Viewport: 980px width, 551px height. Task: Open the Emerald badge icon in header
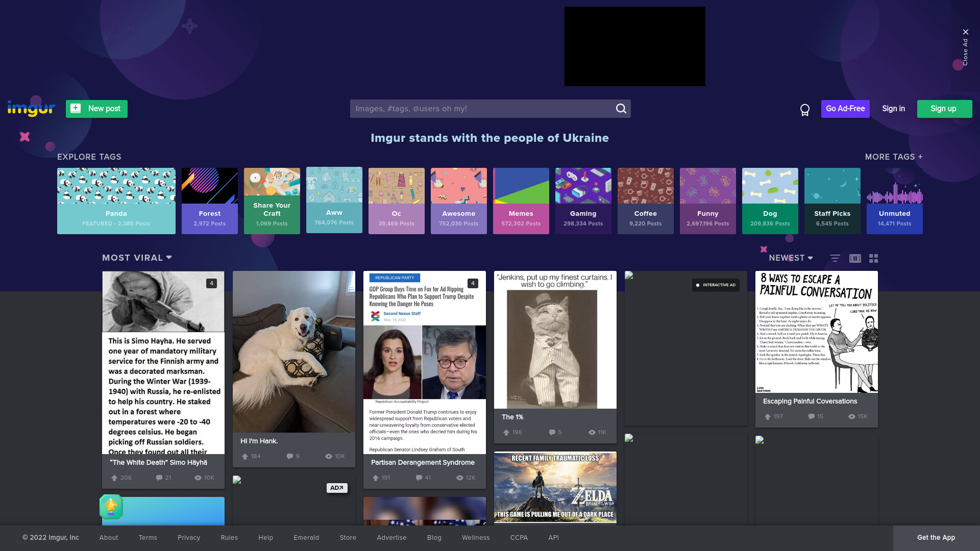tap(805, 110)
